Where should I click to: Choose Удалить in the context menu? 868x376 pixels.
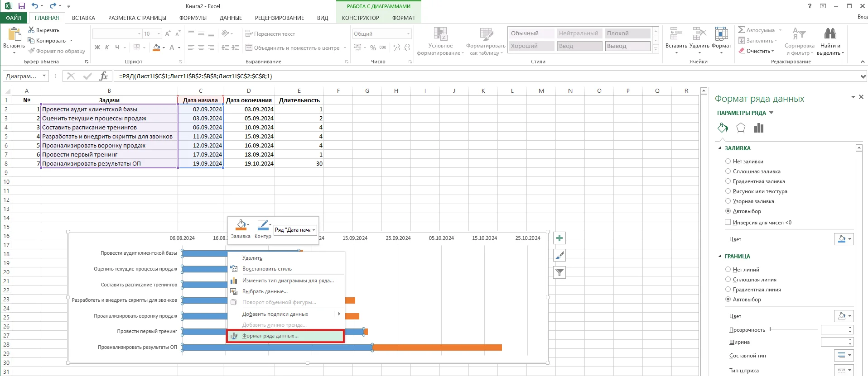[286, 258]
